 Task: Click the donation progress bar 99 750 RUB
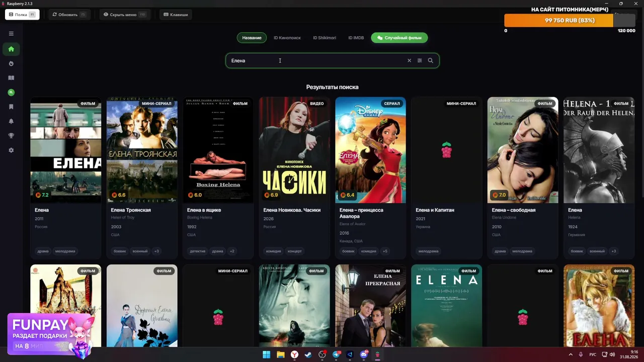pos(570,21)
